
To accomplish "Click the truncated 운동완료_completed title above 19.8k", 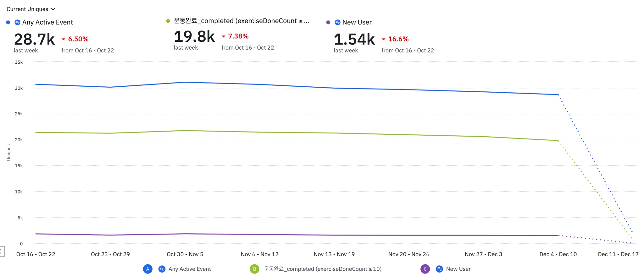I will (x=241, y=21).
